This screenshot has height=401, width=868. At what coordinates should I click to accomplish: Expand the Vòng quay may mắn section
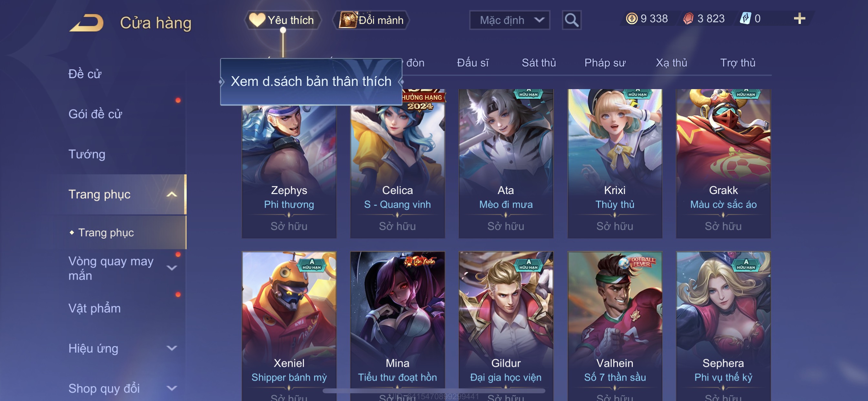[x=171, y=268]
